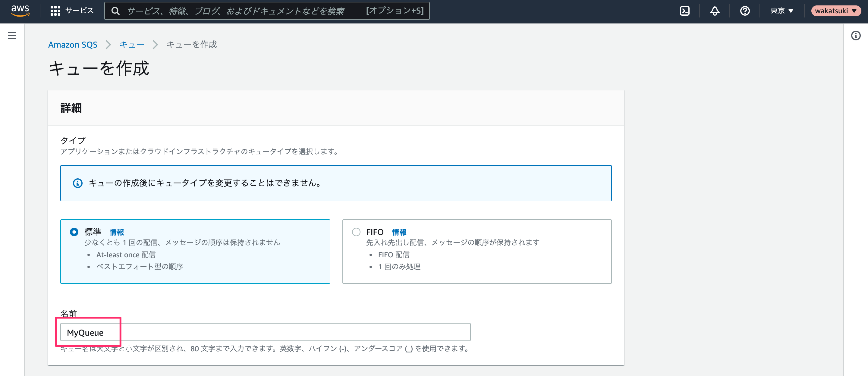Click the MyQueue name input field
The width and height of the screenshot is (868, 376).
[x=265, y=332]
